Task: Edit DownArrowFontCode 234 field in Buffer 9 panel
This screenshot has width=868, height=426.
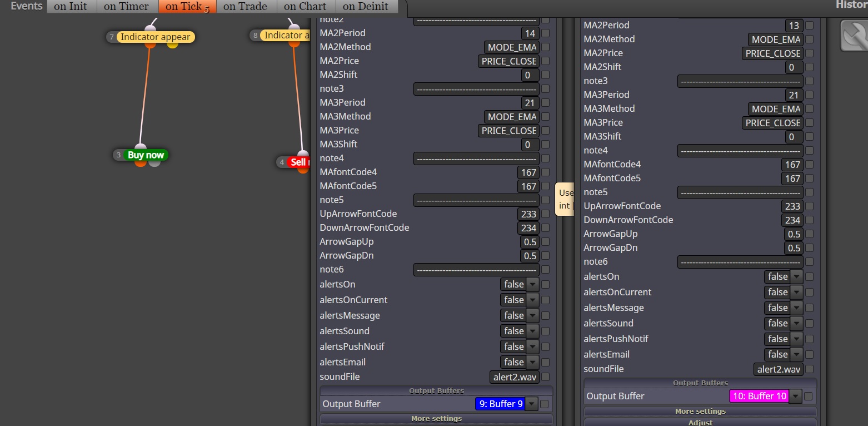Action: (528, 228)
